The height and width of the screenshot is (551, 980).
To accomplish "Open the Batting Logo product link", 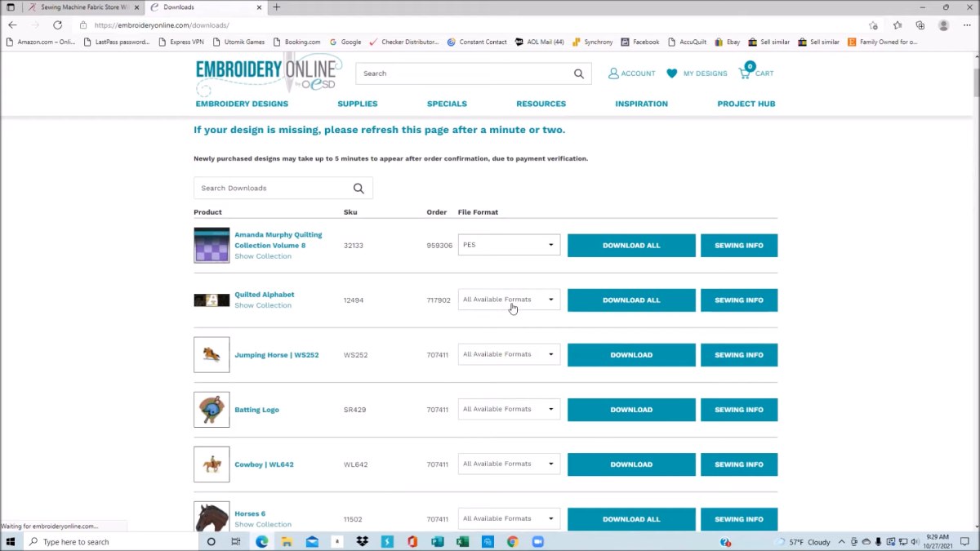I will [256, 410].
